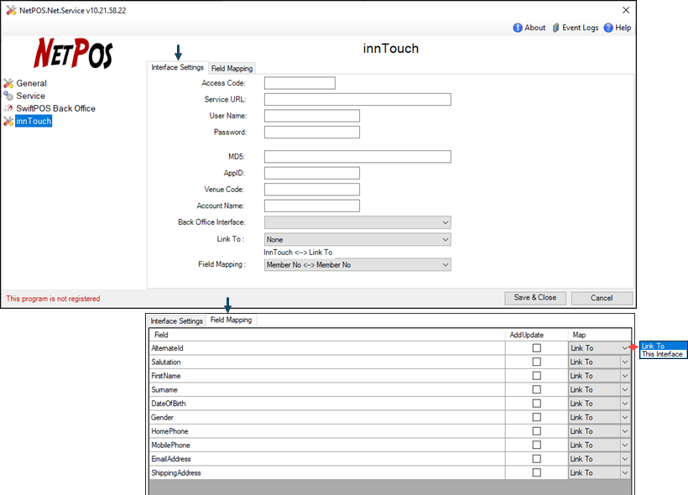Image resolution: width=688 pixels, height=495 pixels.
Task: Click the Cancel button
Action: pyautogui.click(x=602, y=298)
